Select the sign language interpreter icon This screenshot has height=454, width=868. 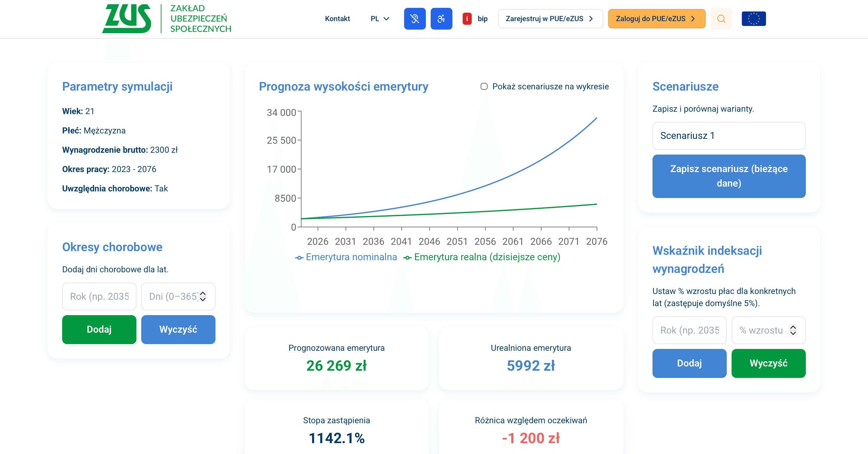[414, 18]
